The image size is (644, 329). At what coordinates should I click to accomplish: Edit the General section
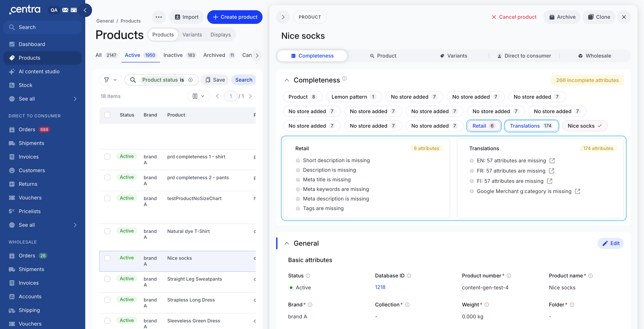[610, 243]
